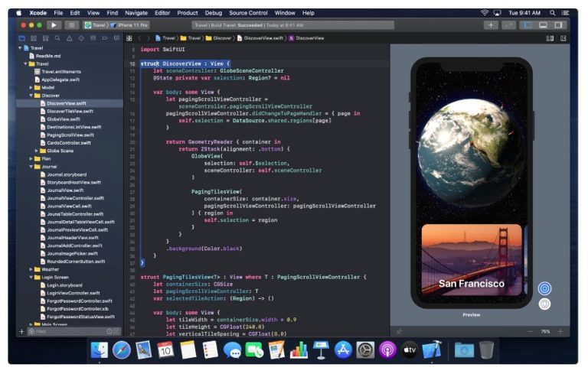This screenshot has height=374, width=588.
Task: Expand the Plan folder
Action: 31,158
